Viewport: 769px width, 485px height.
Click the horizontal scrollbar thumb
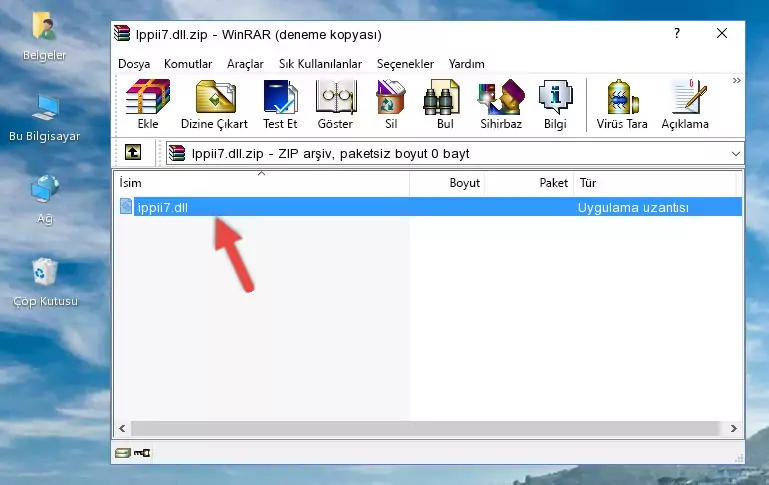pos(425,429)
